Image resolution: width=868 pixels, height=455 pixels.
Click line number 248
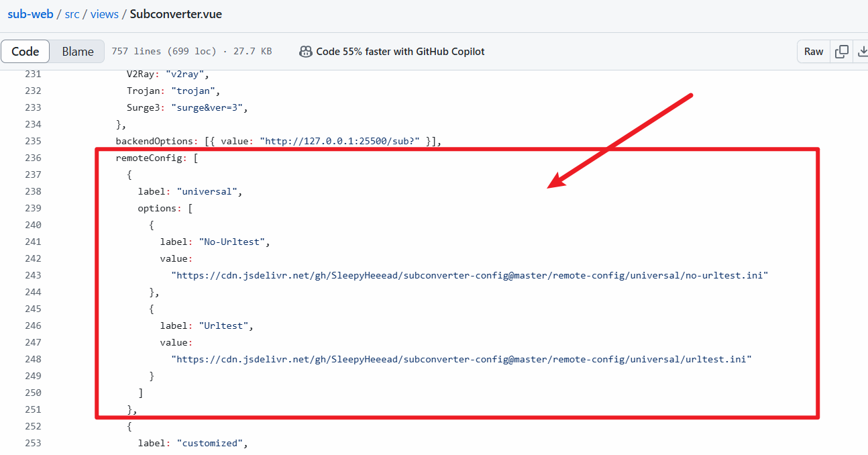click(x=32, y=359)
